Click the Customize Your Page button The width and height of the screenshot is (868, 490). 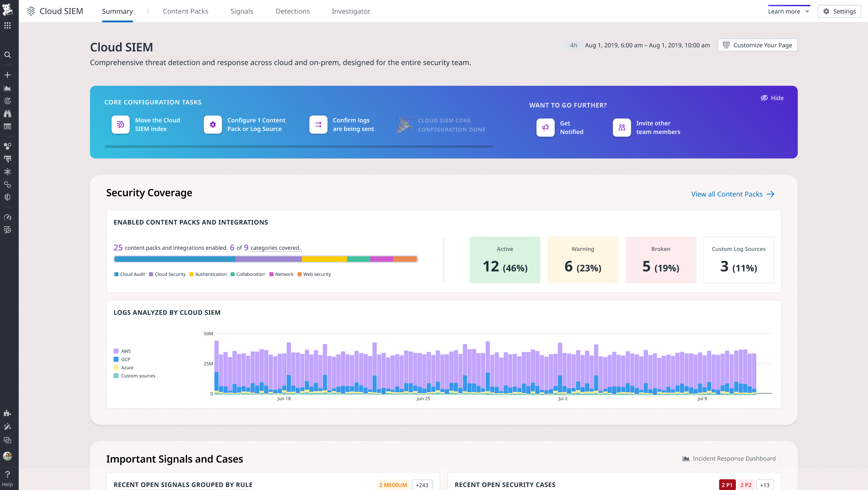757,45
